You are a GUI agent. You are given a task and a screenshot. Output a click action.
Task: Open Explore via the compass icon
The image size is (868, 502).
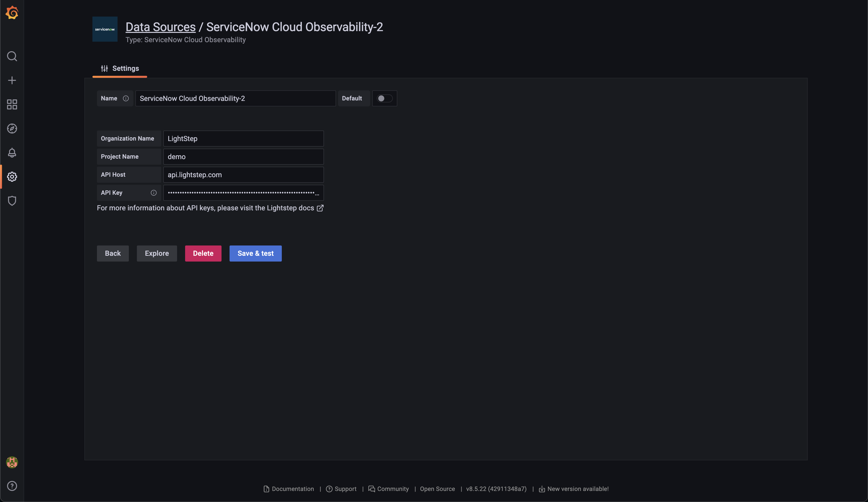tap(12, 129)
